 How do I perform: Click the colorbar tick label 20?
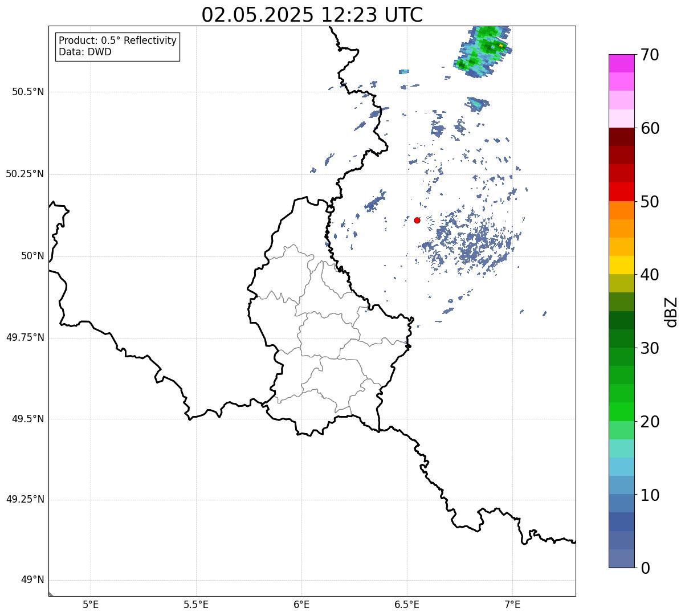(650, 421)
